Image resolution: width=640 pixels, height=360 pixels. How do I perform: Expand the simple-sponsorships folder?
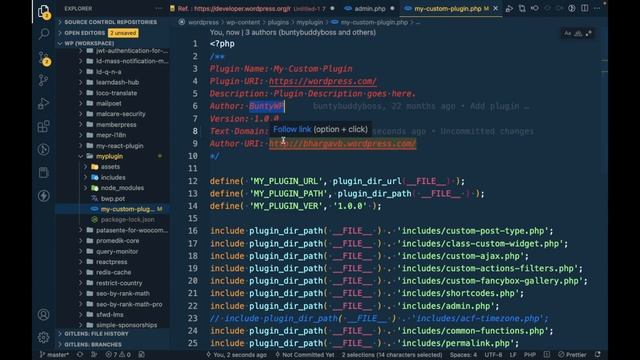coord(127,325)
